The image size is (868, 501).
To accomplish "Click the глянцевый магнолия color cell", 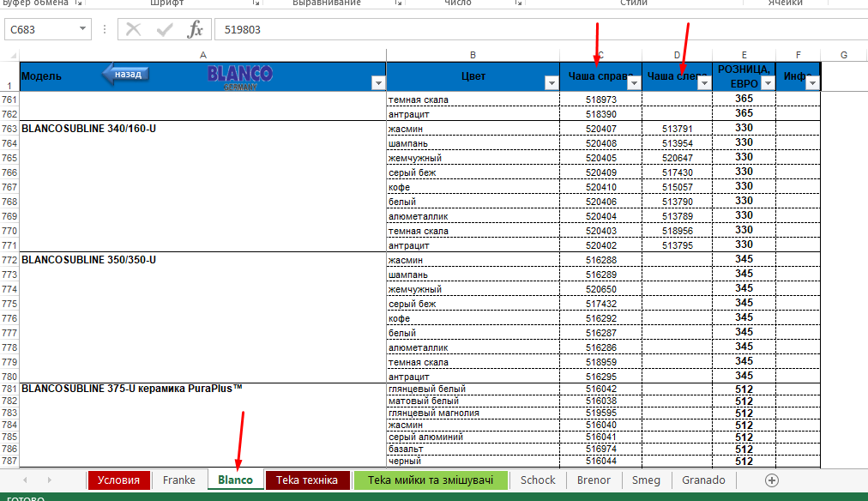I will pyautogui.click(x=473, y=413).
